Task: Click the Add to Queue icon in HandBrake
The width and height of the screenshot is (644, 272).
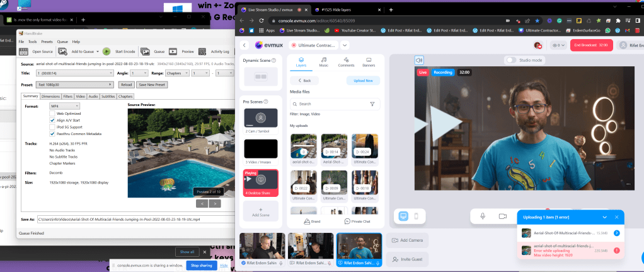Action: tap(62, 52)
